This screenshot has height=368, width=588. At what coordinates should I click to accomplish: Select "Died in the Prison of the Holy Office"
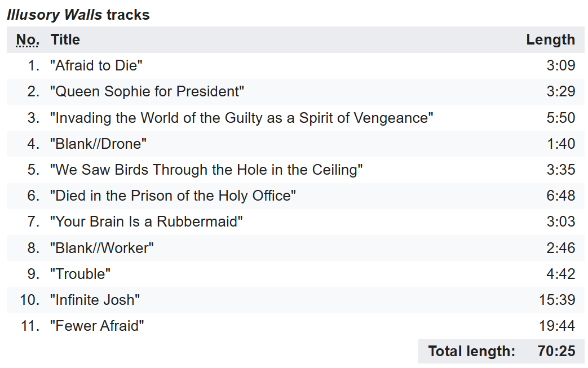(x=173, y=196)
